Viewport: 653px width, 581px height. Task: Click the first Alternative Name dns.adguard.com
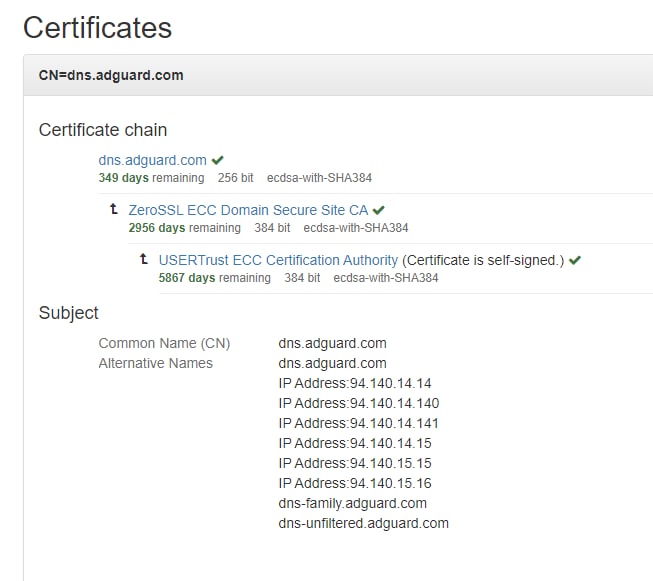pos(332,363)
